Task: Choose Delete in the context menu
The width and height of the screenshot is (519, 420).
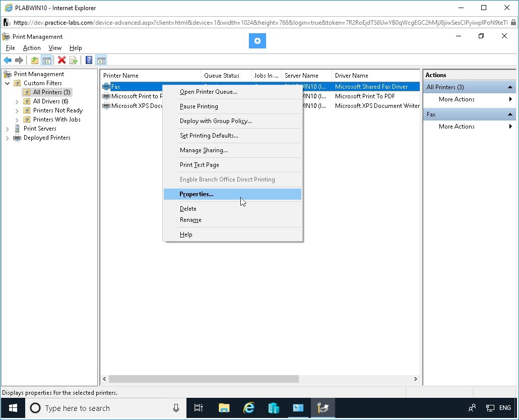Action: click(232, 209)
